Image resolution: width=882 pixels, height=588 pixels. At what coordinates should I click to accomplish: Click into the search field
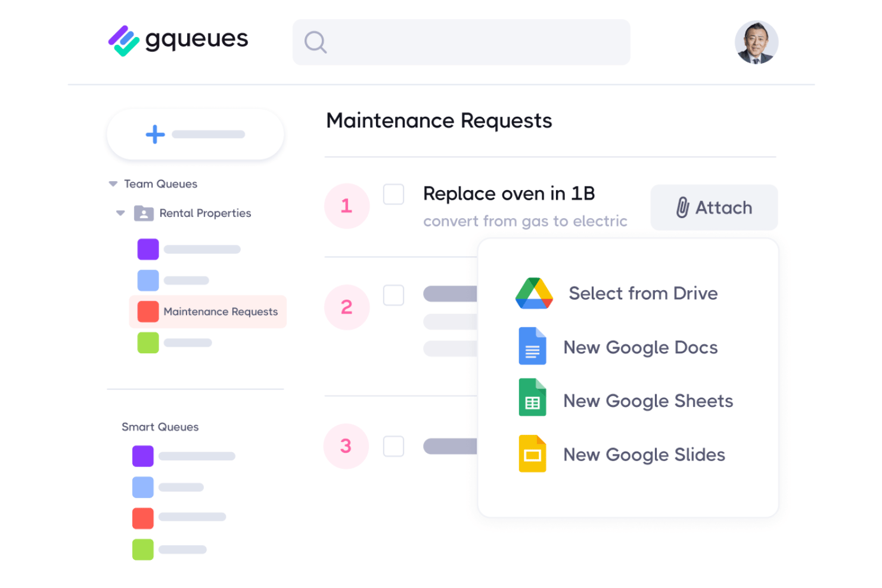pyautogui.click(x=461, y=42)
